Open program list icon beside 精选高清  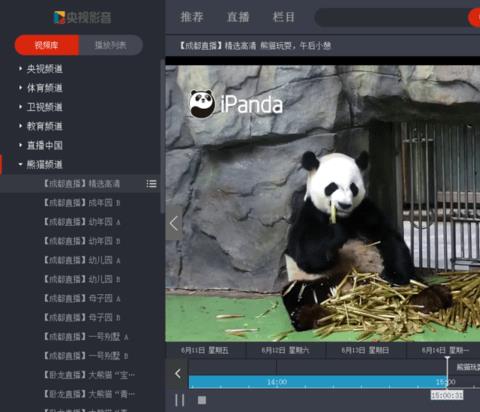point(151,184)
